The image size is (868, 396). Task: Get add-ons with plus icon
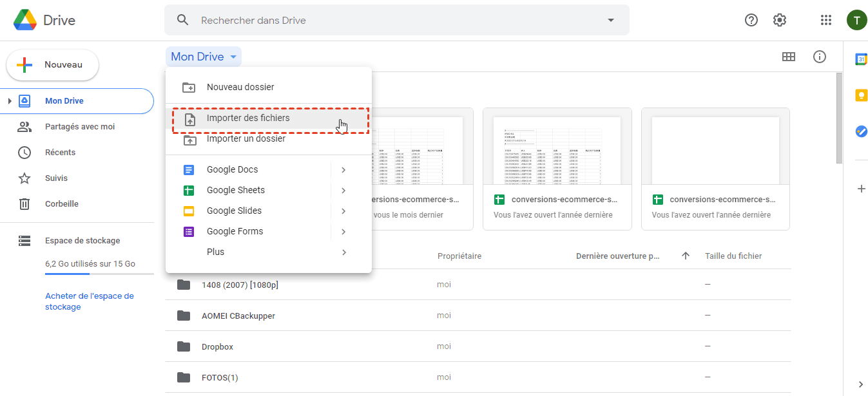(x=861, y=189)
